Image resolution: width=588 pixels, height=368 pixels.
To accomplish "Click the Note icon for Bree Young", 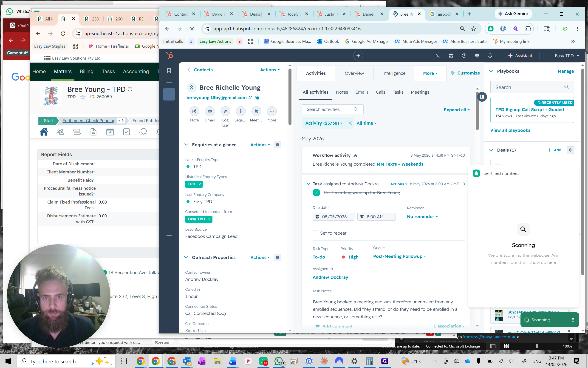I will coord(194,111).
